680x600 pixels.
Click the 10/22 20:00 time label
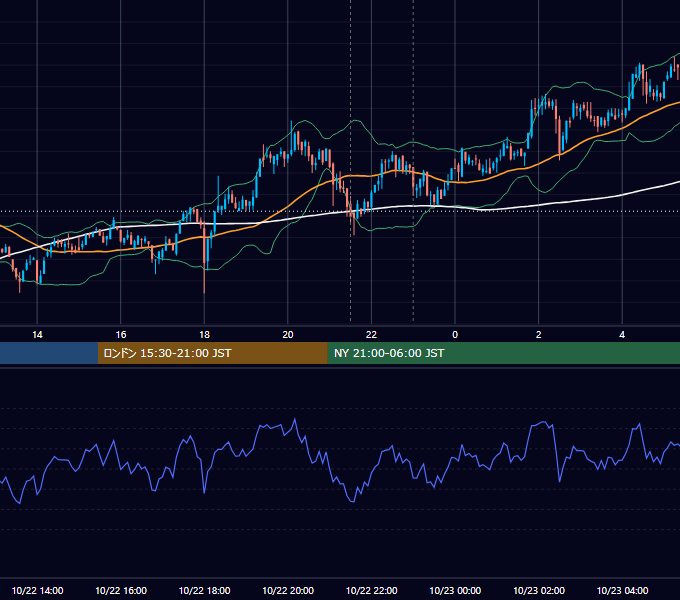[288, 590]
